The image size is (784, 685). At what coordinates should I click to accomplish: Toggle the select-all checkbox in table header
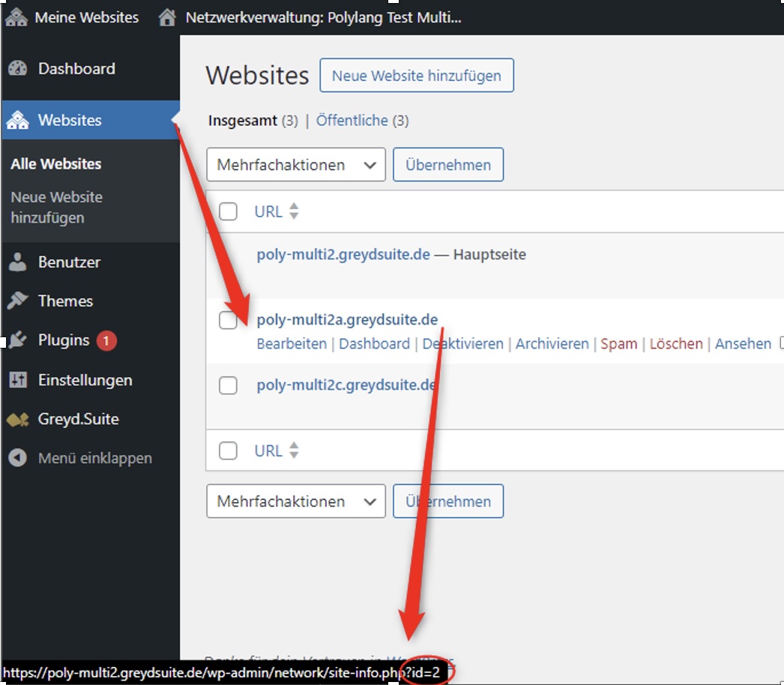(x=228, y=211)
